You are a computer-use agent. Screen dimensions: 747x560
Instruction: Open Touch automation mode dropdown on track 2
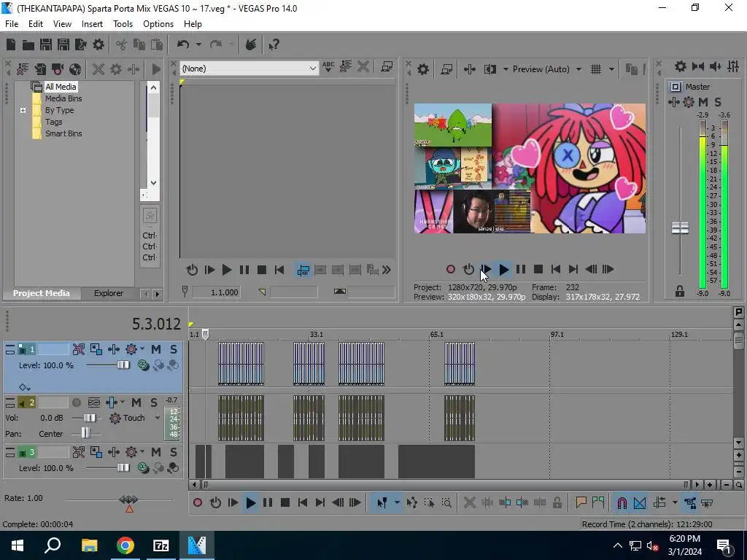point(158,418)
